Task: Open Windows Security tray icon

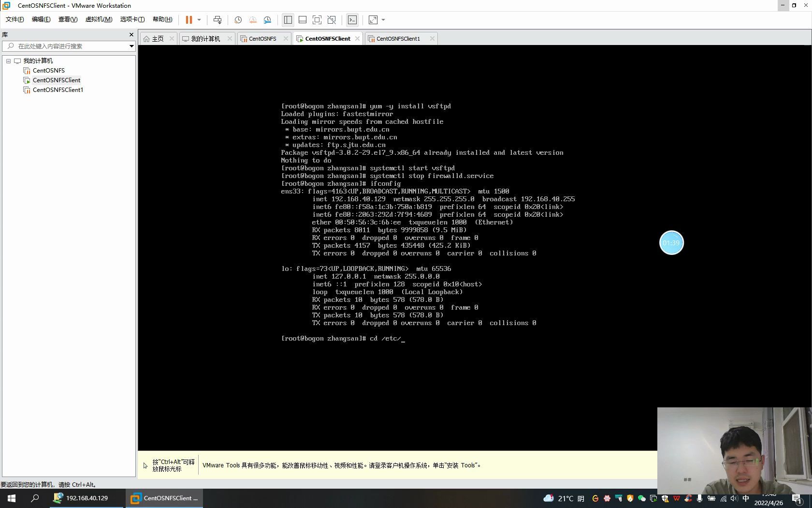Action: (x=665, y=498)
